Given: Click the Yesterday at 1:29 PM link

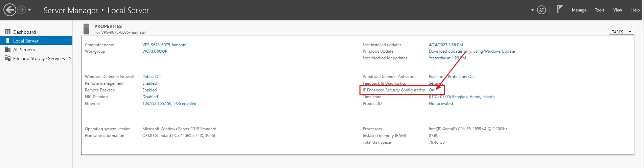Looking at the screenshot, I should (447, 58).
